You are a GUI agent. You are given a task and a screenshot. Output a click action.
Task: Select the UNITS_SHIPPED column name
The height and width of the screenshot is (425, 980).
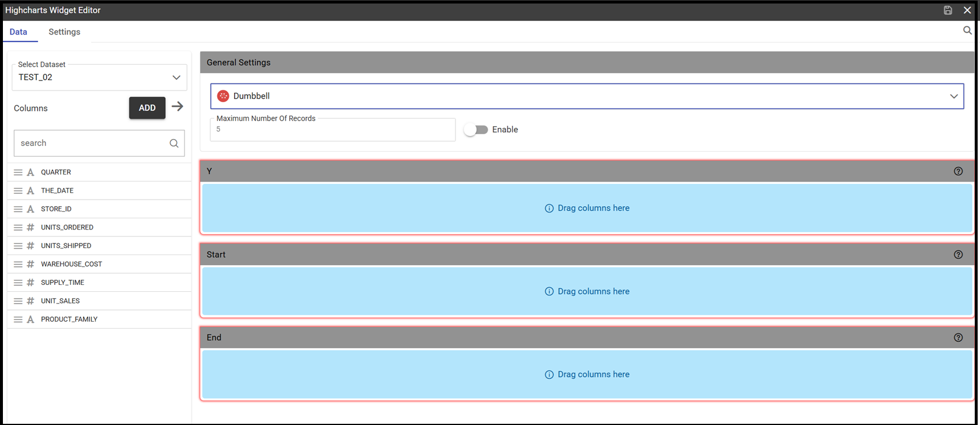pyautogui.click(x=66, y=246)
